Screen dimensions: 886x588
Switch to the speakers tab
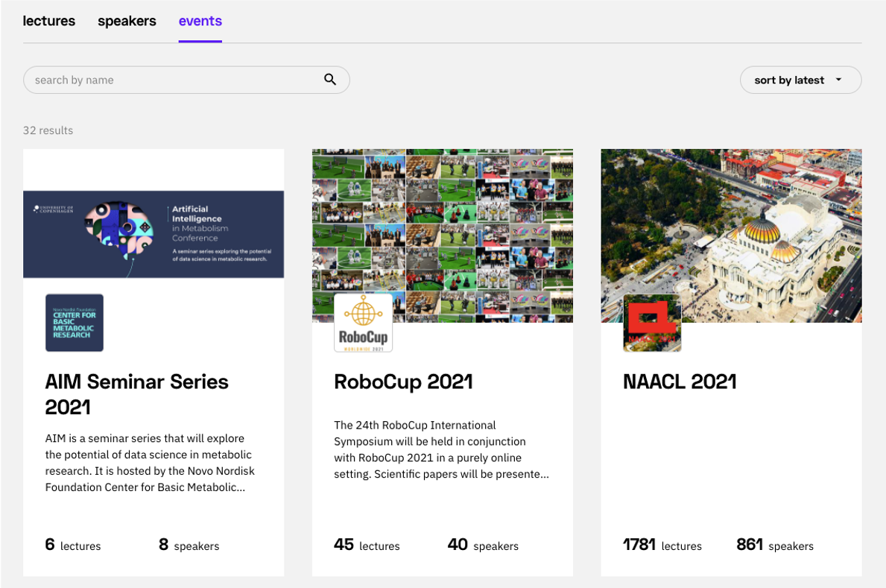coord(127,21)
